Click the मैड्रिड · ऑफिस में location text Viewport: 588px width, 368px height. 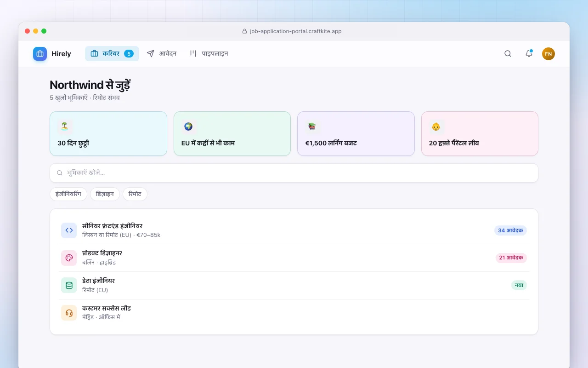(x=102, y=317)
